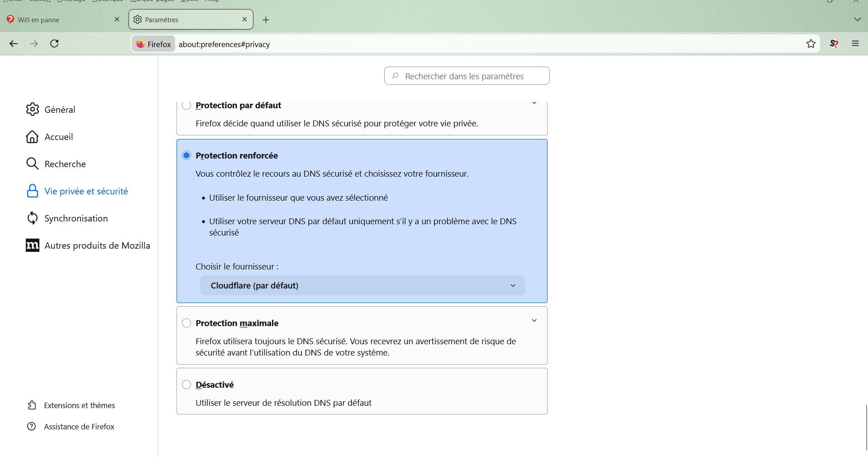Viewport: 868px width, 457px height.
Task: Open Extensions et thèmes puzzle icon
Action: pos(32,405)
